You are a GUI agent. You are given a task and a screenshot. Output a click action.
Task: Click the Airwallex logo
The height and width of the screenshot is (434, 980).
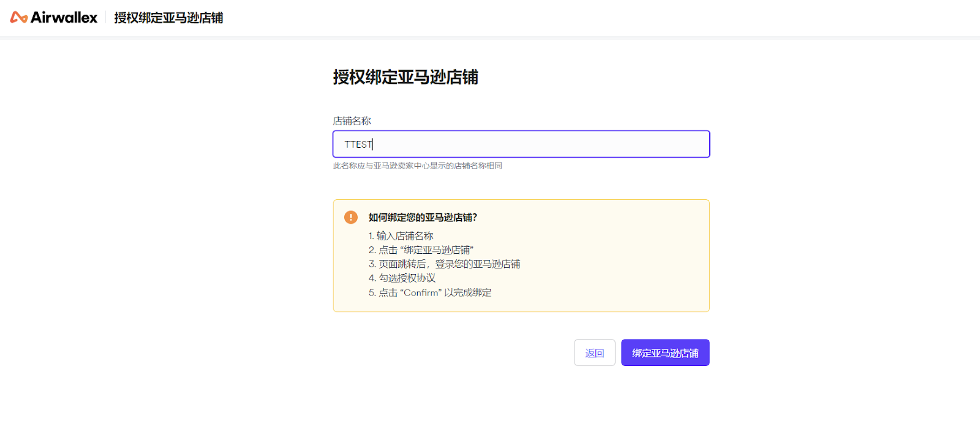(54, 18)
